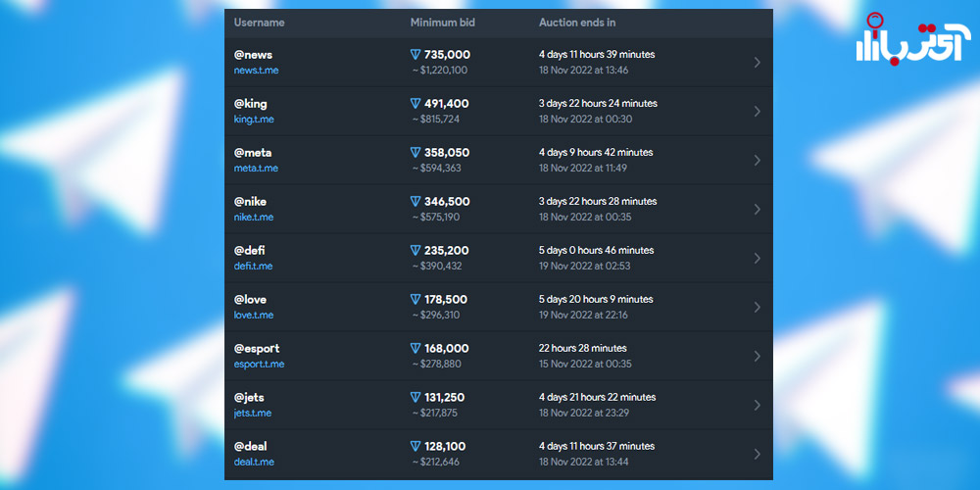
Task: Open the @jets auction using its chevron
Action: coord(757,405)
